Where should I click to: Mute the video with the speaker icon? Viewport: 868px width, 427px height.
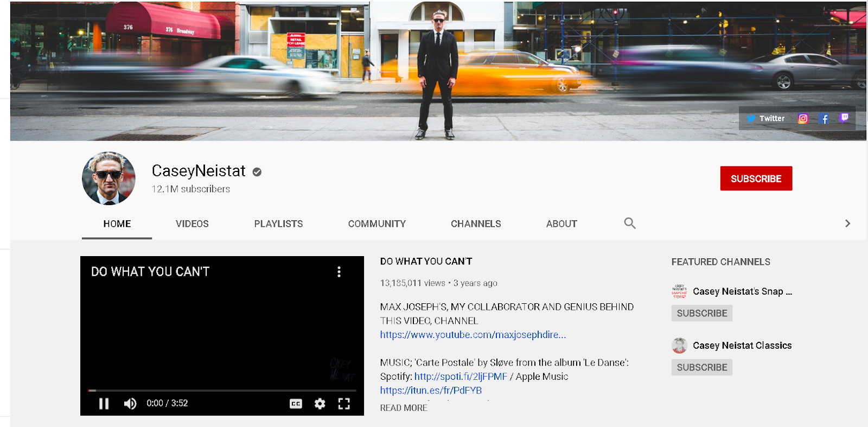click(130, 403)
